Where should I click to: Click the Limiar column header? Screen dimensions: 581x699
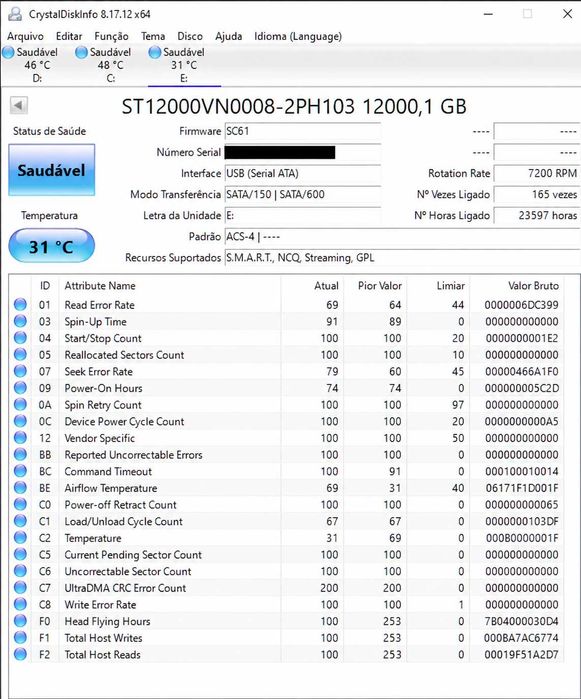(x=438, y=286)
